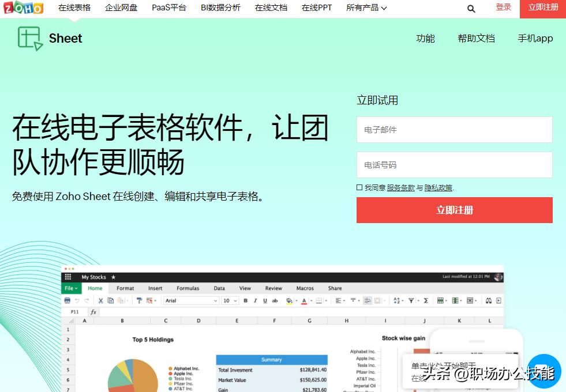Image resolution: width=566 pixels, height=392 pixels.
Task: Switch to the Formulas tab
Action: click(x=188, y=288)
